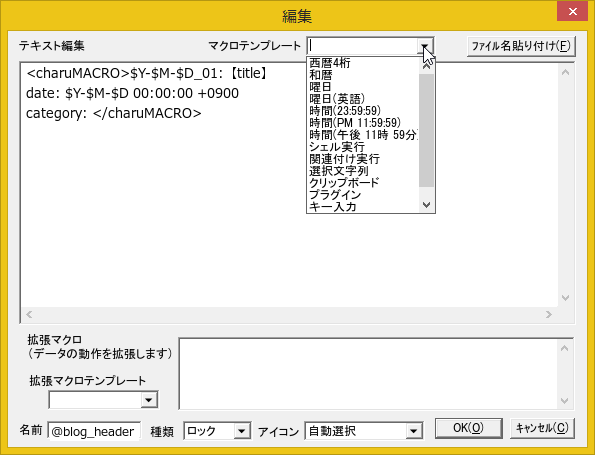Click the line 'category: </charuMACRO>'
The image size is (595, 455).
[x=113, y=113]
